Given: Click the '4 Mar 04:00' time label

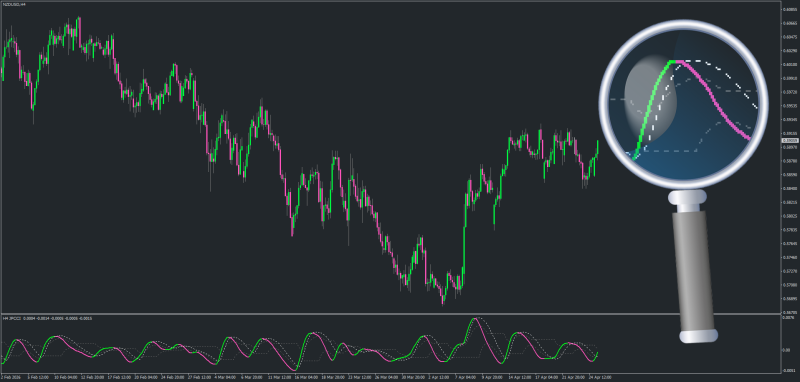Looking at the screenshot, I should tap(224, 377).
